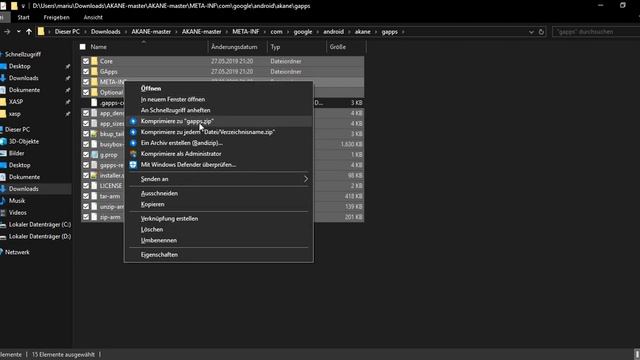Click the Windows Defender shield icon
The height and width of the screenshot is (360, 640).
pyautogui.click(x=133, y=165)
